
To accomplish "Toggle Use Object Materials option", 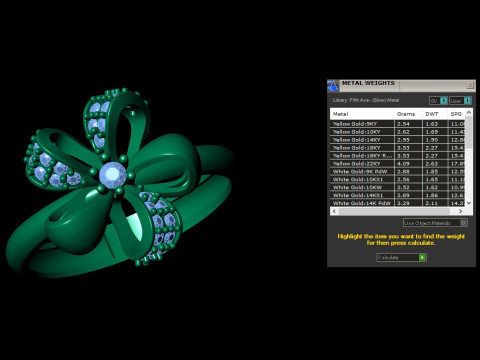I will [x=435, y=223].
